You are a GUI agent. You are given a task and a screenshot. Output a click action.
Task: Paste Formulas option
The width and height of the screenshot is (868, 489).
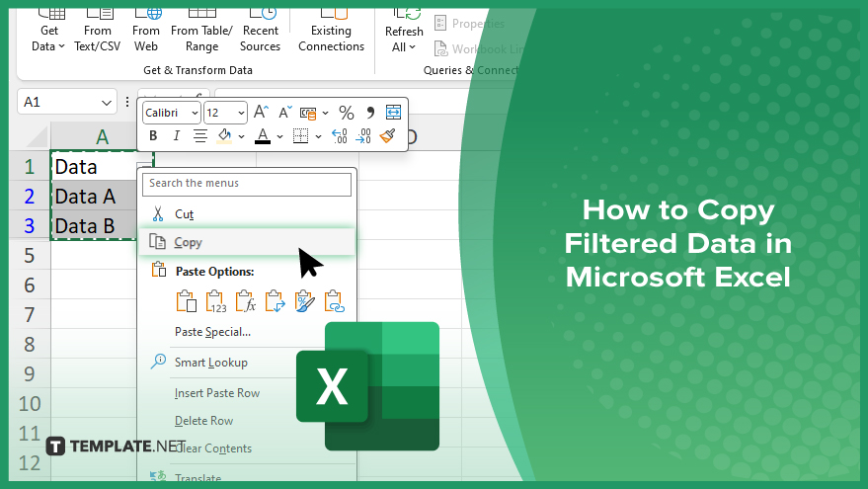245,301
